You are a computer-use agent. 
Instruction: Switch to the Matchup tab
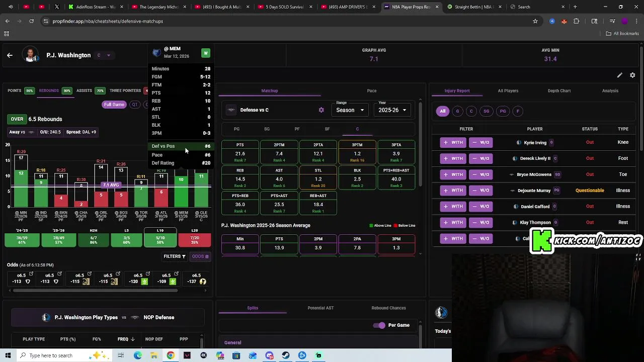pos(270,91)
